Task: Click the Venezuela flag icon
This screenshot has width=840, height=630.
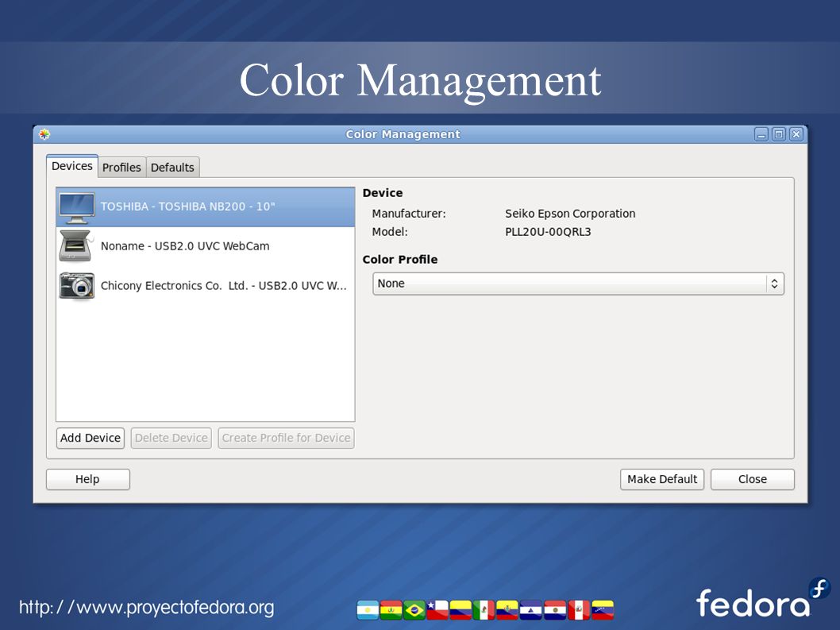Action: pos(603,610)
